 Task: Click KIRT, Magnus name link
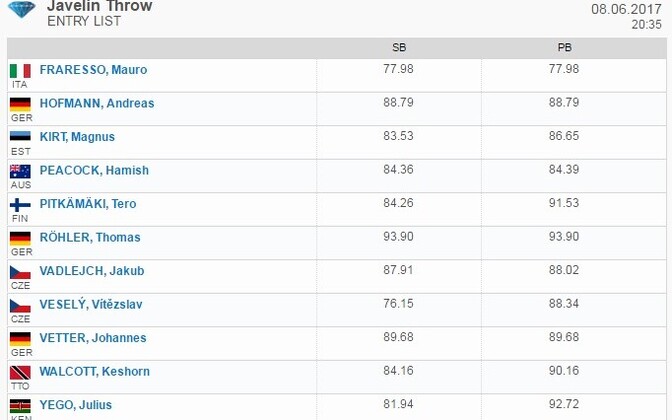(77, 137)
